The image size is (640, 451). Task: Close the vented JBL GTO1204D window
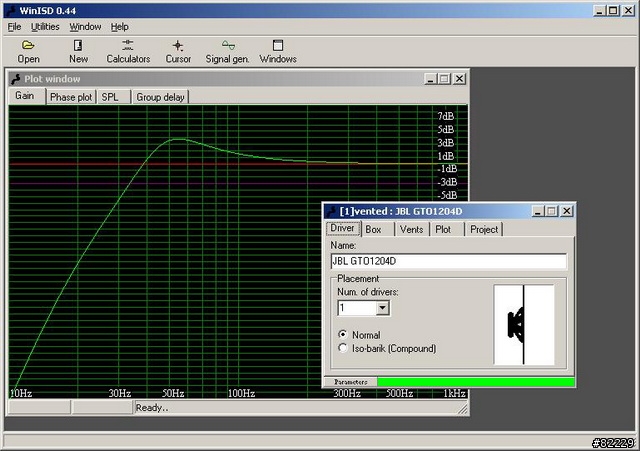click(567, 211)
